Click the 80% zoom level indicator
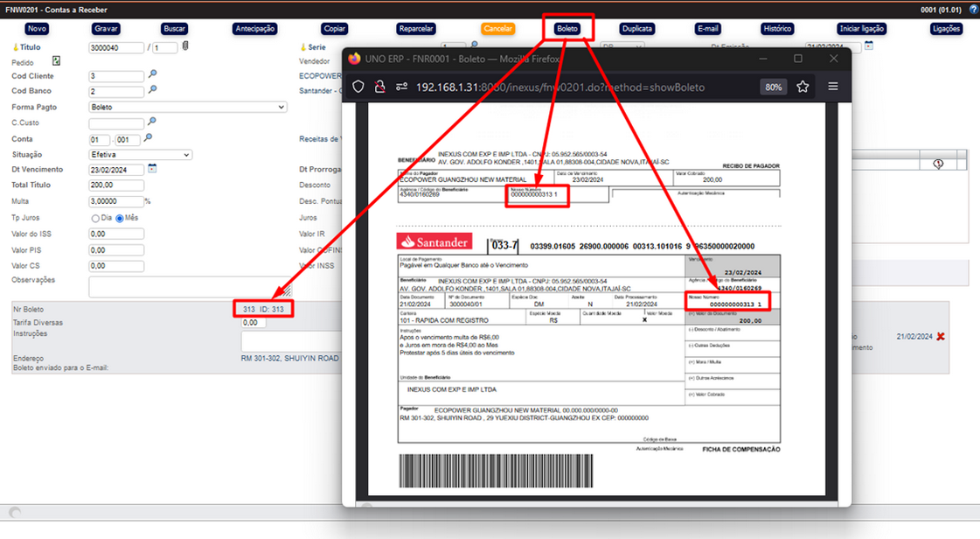980x539 pixels. tap(773, 87)
